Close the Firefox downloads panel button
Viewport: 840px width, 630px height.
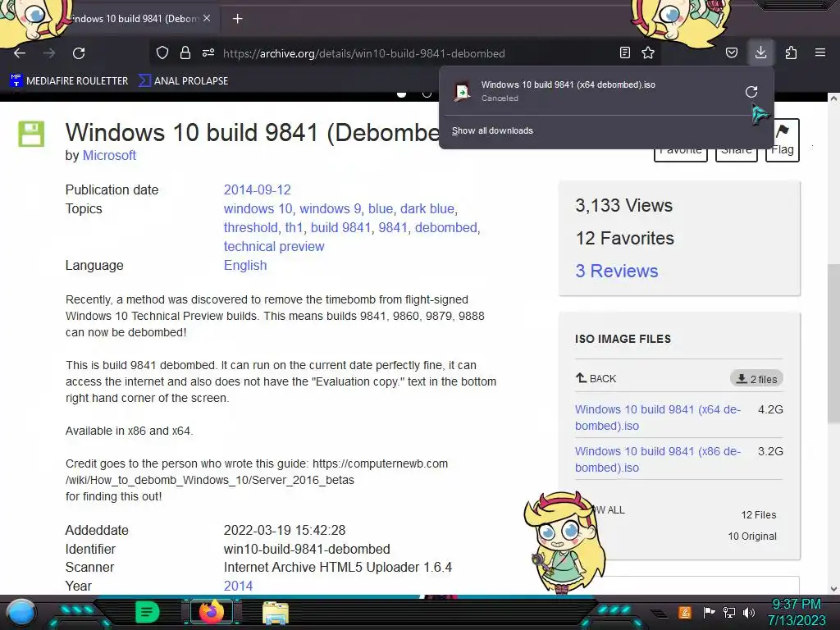point(760,52)
